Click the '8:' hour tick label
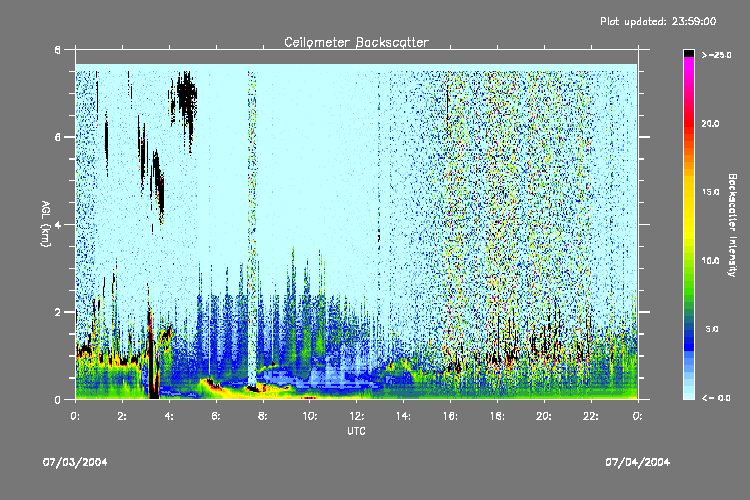This screenshot has height=500, width=750. 263,416
